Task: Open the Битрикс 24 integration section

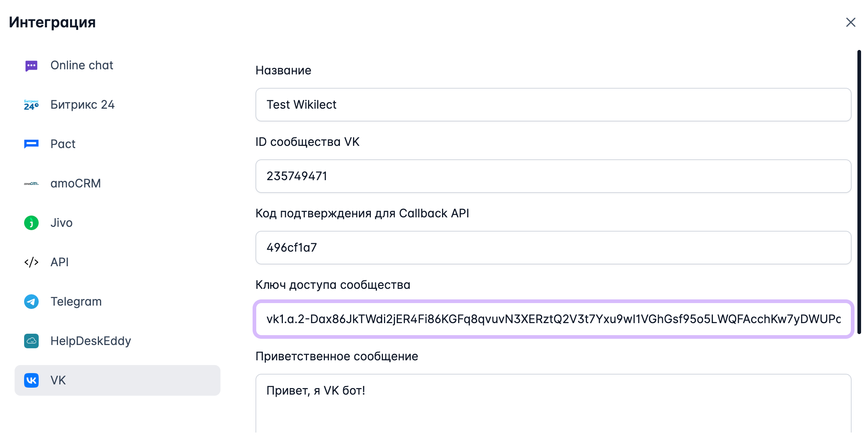Action: pos(82,105)
